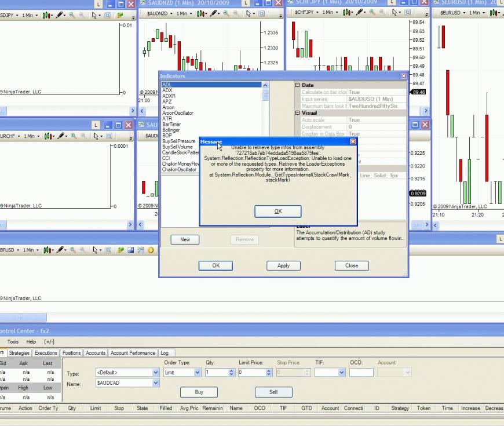
Task: Click zoom in magnifier on USDJPY chart
Action: pyautogui.click(x=71, y=15)
